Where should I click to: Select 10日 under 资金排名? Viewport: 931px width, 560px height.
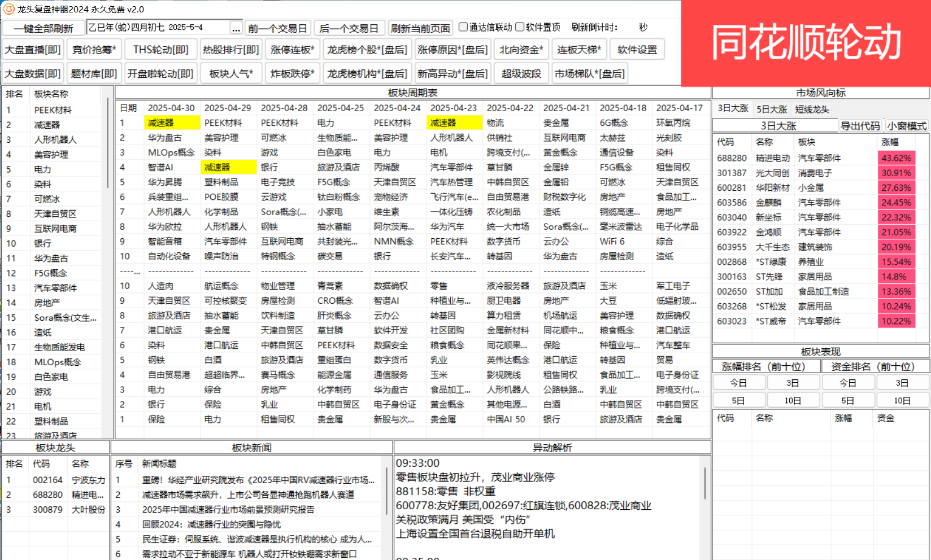click(x=902, y=400)
